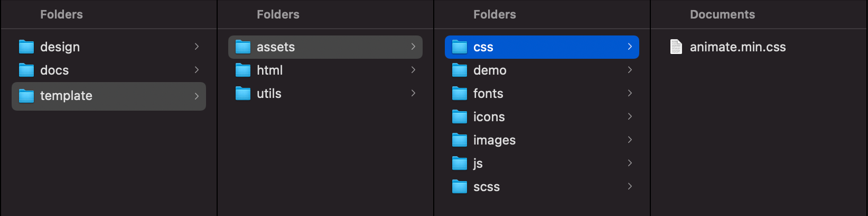Click the animate.min.css document icon

(676, 47)
